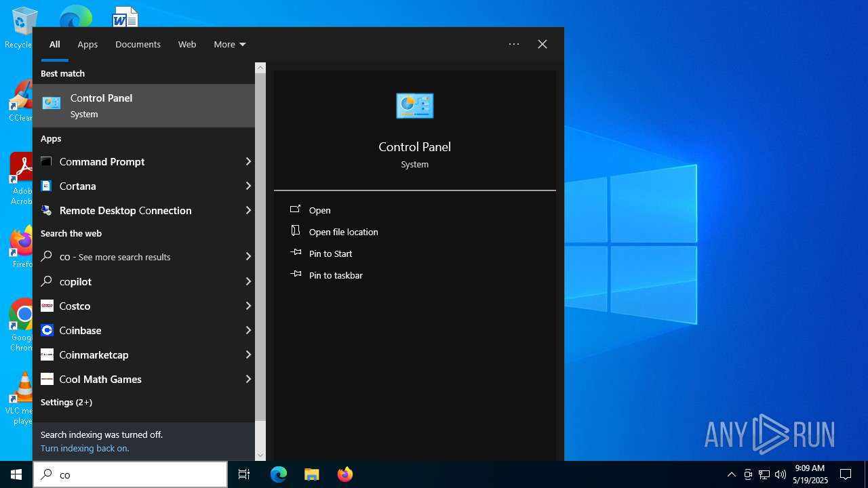This screenshot has height=488, width=868.
Task: Close the search panel with X
Action: click(x=542, y=44)
